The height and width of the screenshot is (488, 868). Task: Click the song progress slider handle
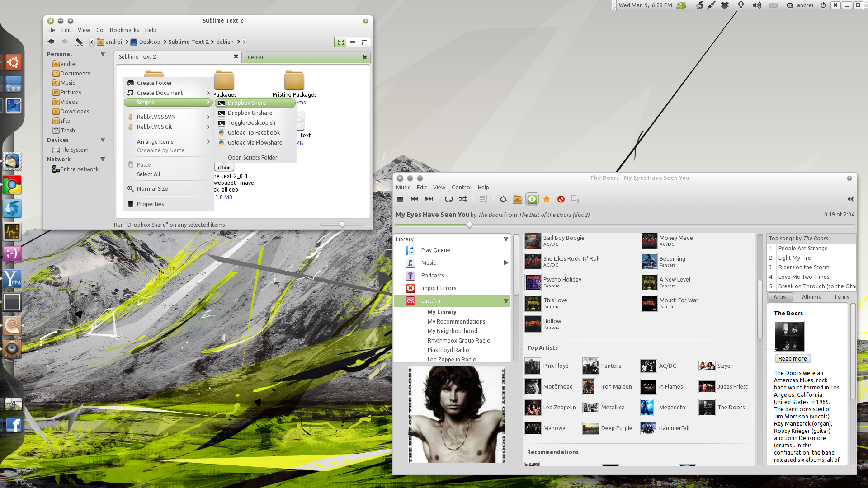[x=470, y=225]
